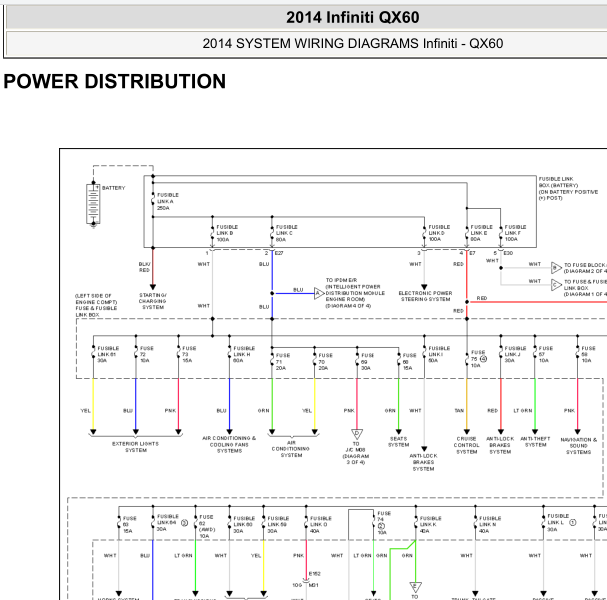
Task: Click the yellow wire under Fusible Link 61
Action: [93, 405]
